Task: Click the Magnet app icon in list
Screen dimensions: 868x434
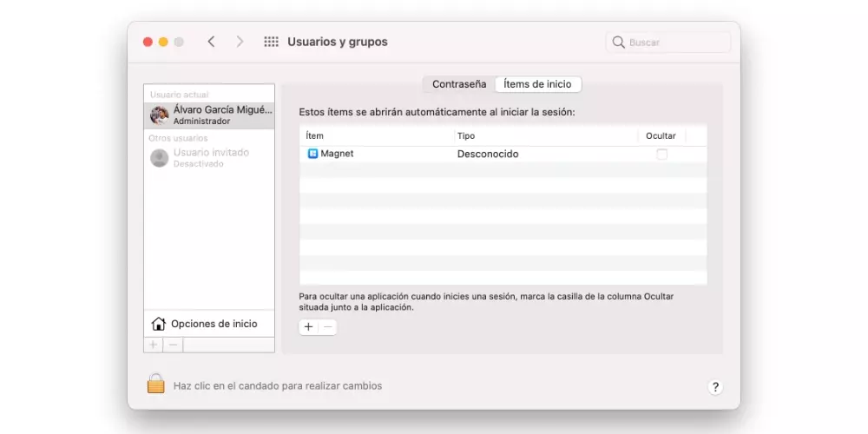Action: click(312, 154)
